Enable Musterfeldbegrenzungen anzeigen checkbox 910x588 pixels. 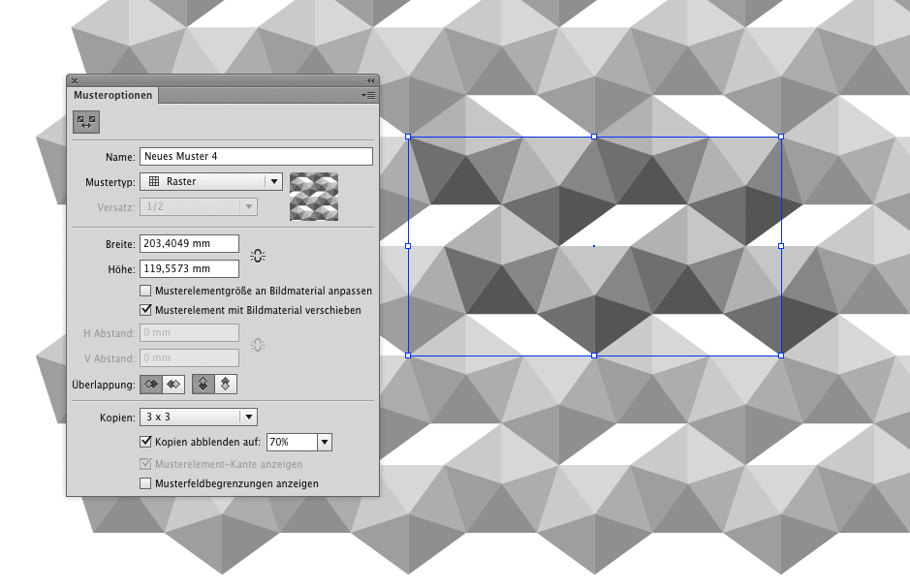click(146, 482)
